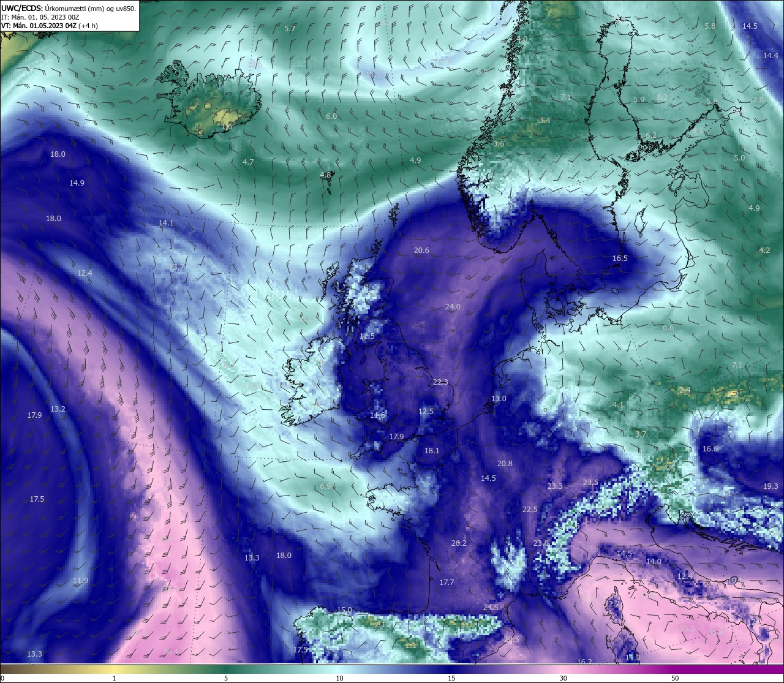The width and height of the screenshot is (784, 683).
Task: Click the 11.6 value over Wales
Action: [377, 415]
